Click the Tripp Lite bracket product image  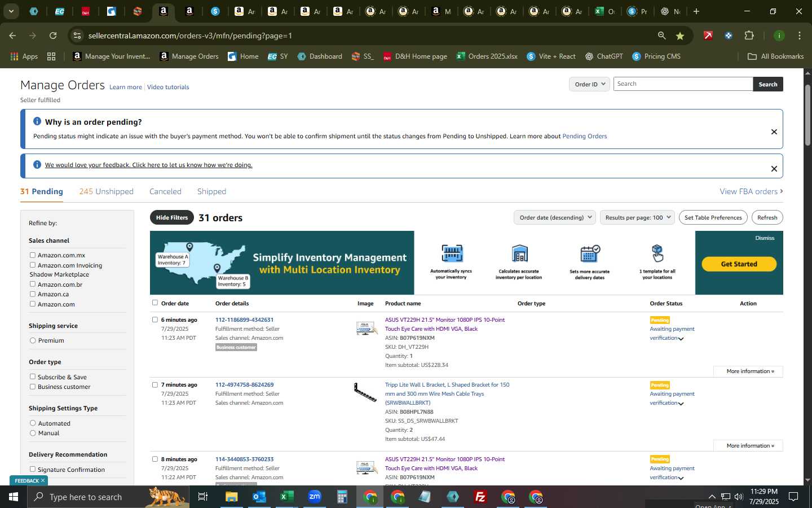(365, 392)
